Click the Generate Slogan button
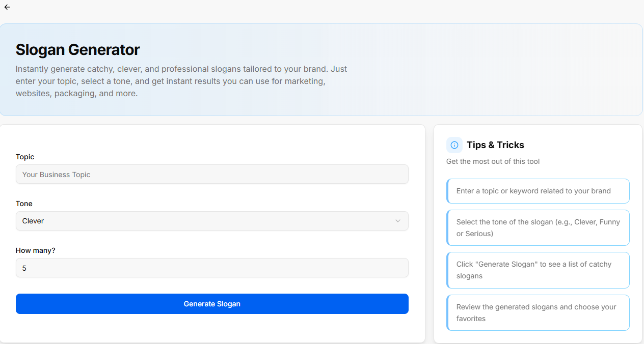This screenshot has height=344, width=644. coord(212,304)
